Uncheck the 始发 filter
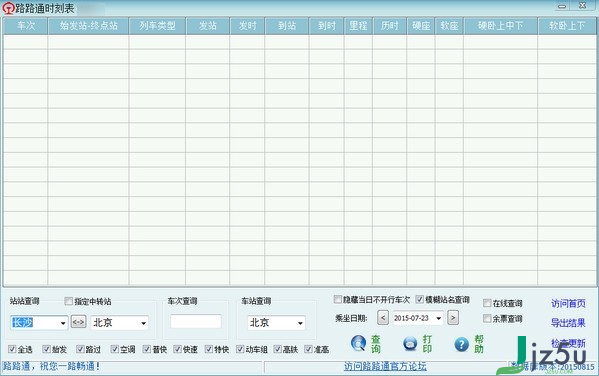This screenshot has width=599, height=376. click(46, 349)
